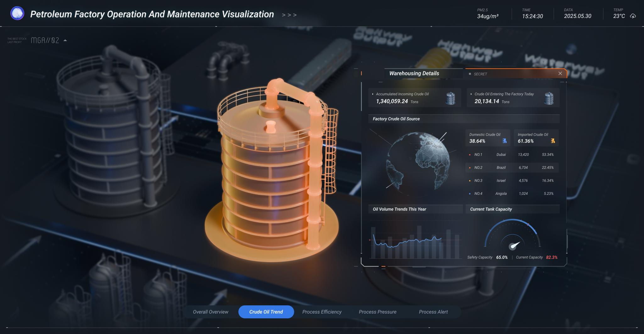Click the circular logo beside the dashboard title
Image resolution: width=644 pixels, height=334 pixels.
17,14
